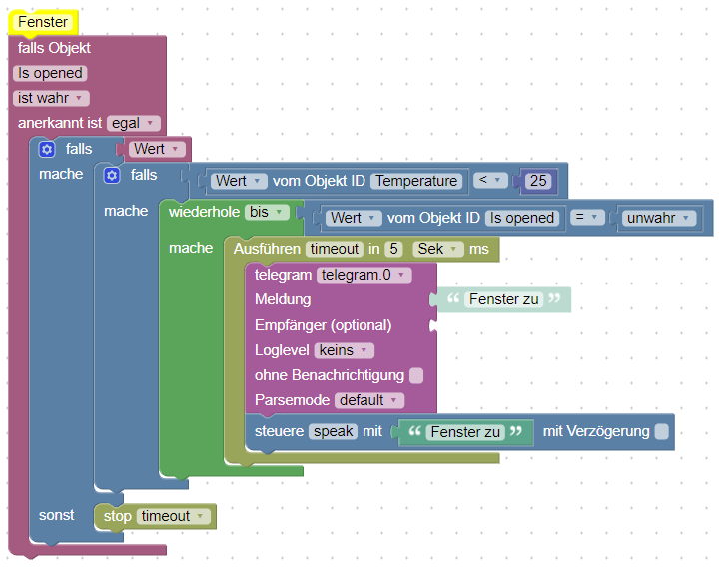Click the 'Empfänger (optional)' label
The width and height of the screenshot is (728, 567).
click(324, 325)
